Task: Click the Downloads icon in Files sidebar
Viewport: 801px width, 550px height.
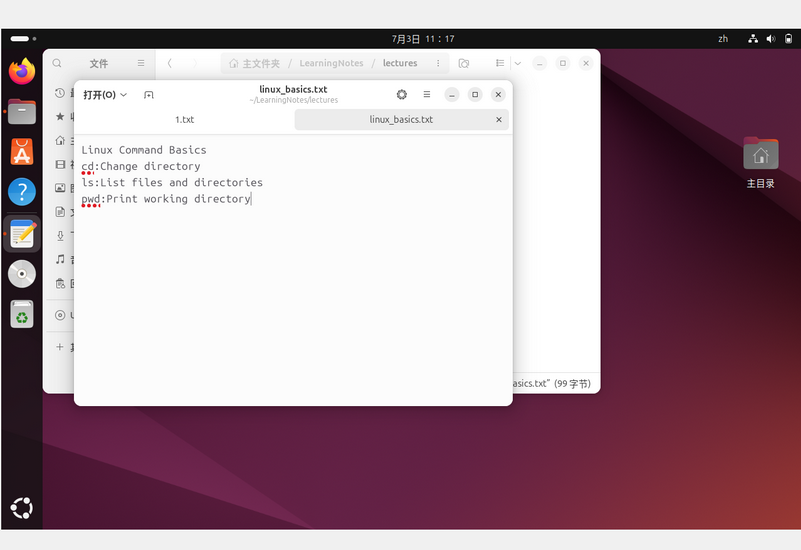Action: (60, 235)
